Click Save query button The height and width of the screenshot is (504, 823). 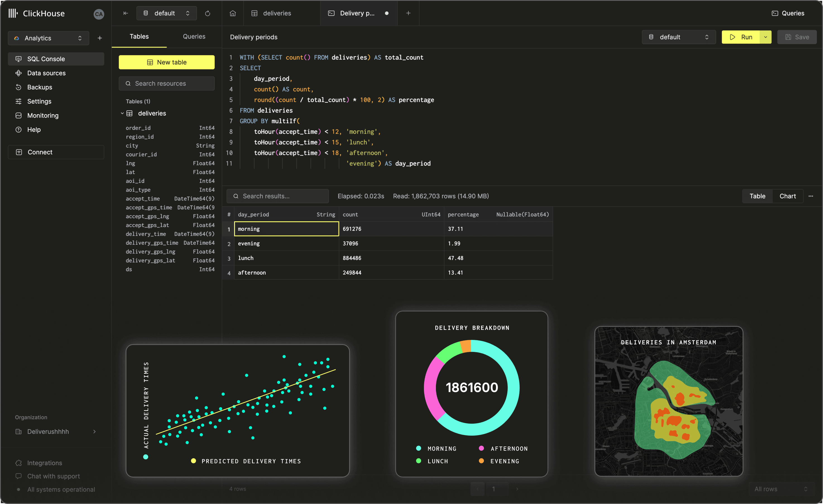(x=795, y=37)
